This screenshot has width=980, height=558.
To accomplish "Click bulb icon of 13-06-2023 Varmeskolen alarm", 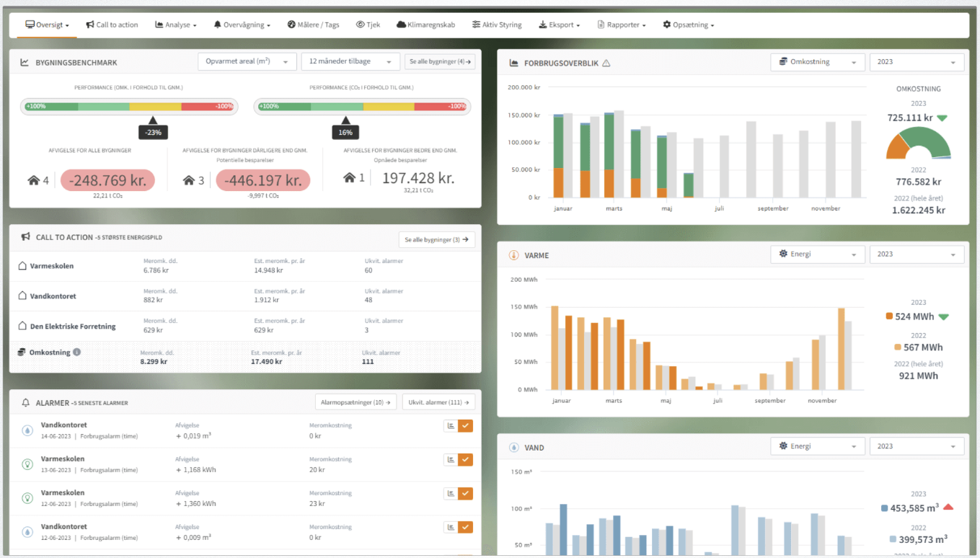I will click(x=27, y=464).
